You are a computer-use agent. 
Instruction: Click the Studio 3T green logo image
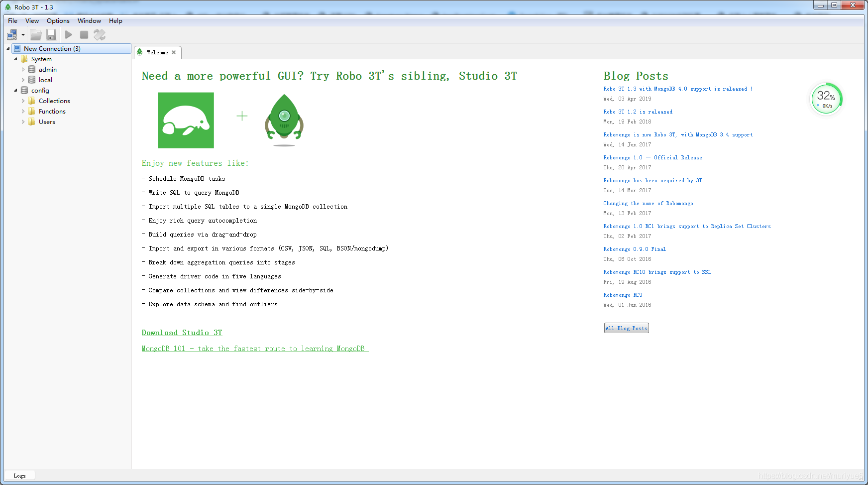tap(186, 120)
